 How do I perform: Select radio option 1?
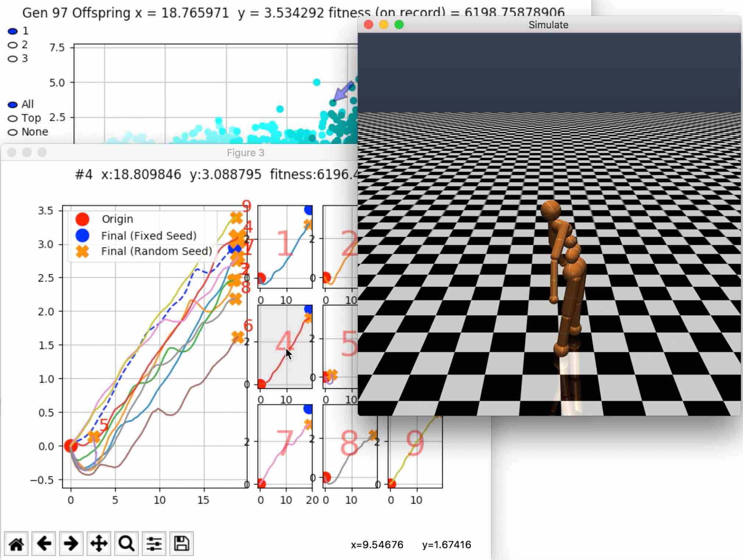(x=13, y=31)
